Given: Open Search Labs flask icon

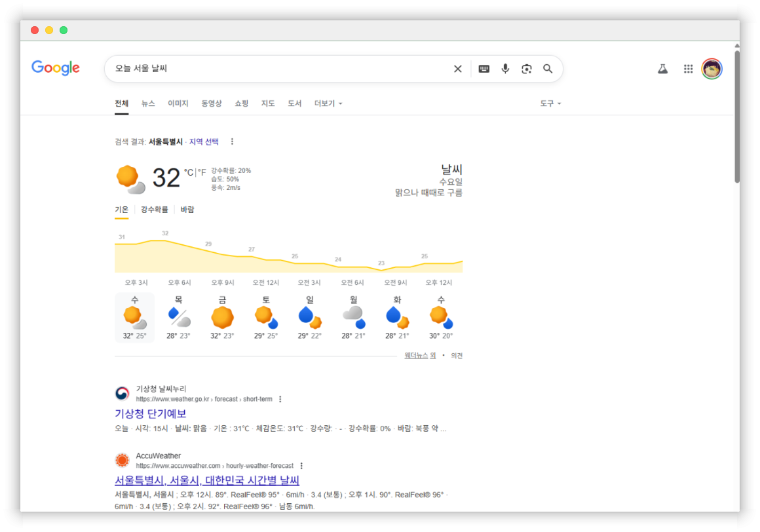Looking at the screenshot, I should pos(662,69).
